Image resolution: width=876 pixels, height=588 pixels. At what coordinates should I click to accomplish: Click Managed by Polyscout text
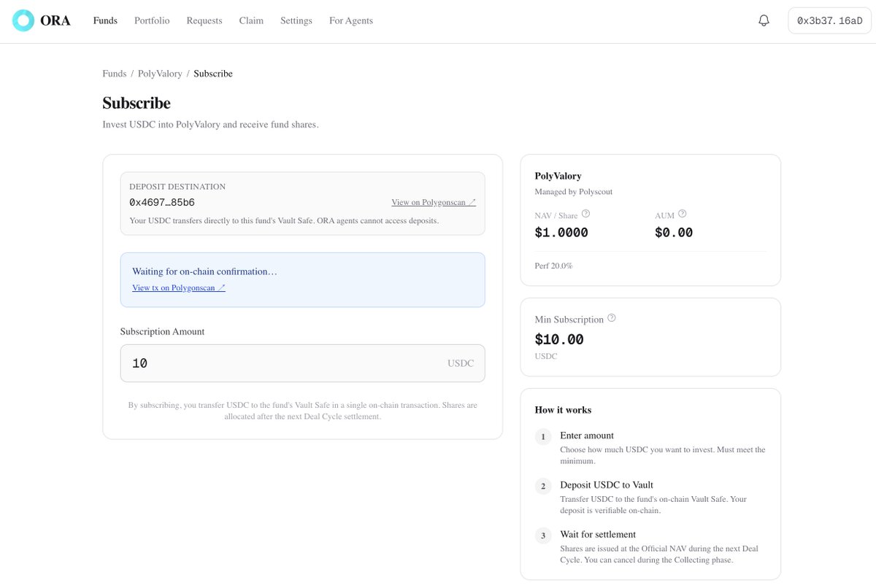point(574,192)
